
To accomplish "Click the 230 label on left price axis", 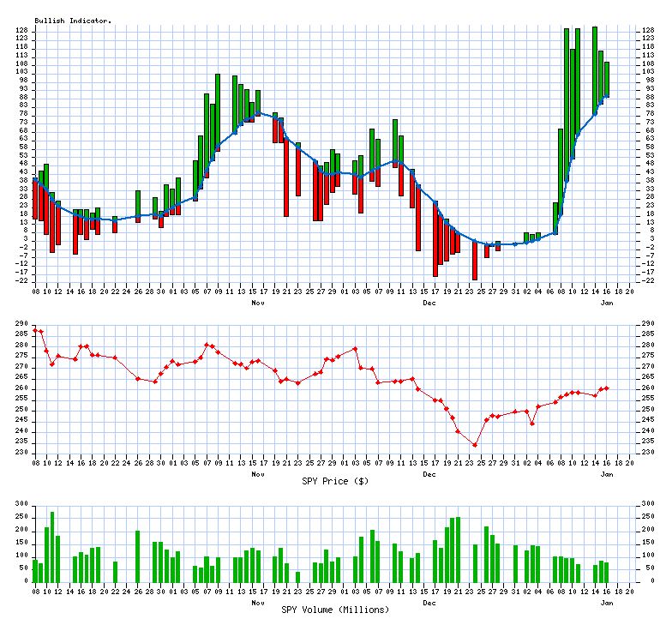I will 22,453.
